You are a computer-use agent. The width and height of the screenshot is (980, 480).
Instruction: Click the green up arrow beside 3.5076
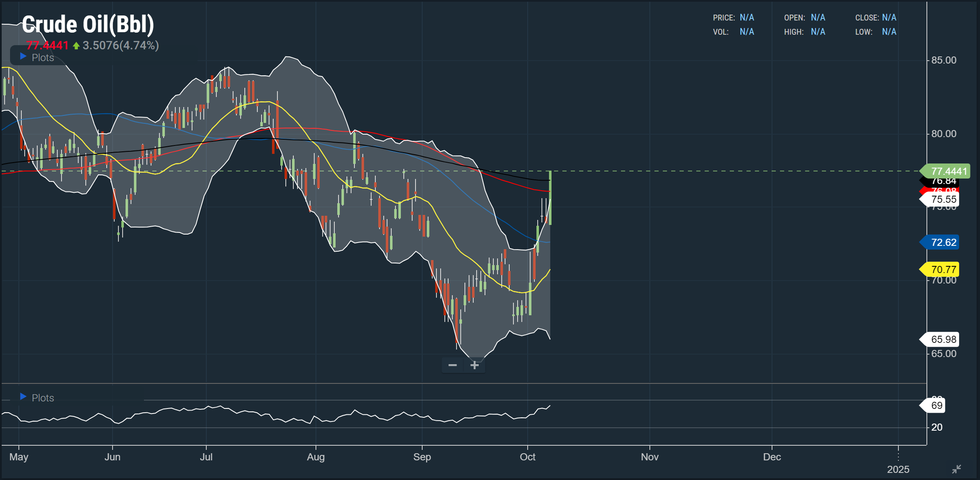[76, 46]
